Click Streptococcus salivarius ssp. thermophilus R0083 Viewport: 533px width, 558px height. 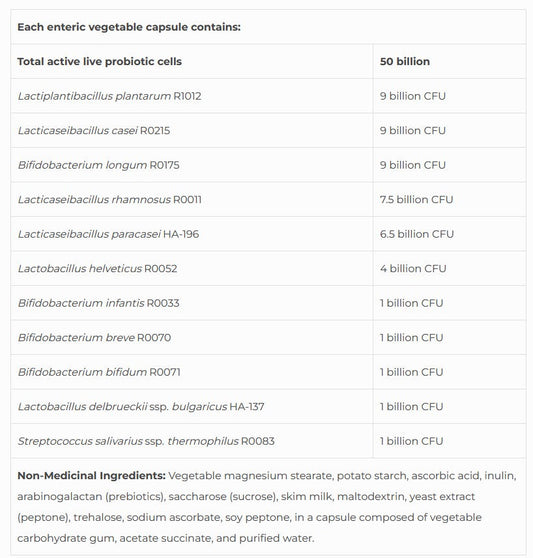coord(146,441)
